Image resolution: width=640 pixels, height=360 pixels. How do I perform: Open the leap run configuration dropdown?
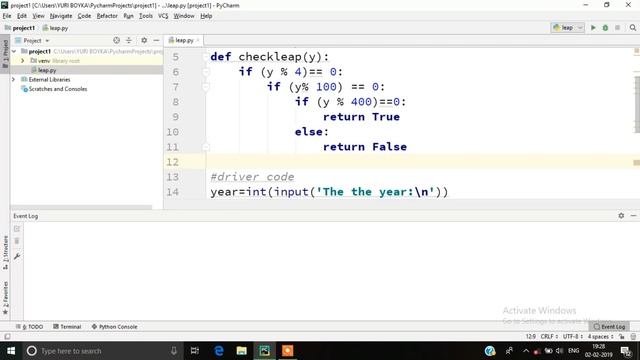point(568,28)
